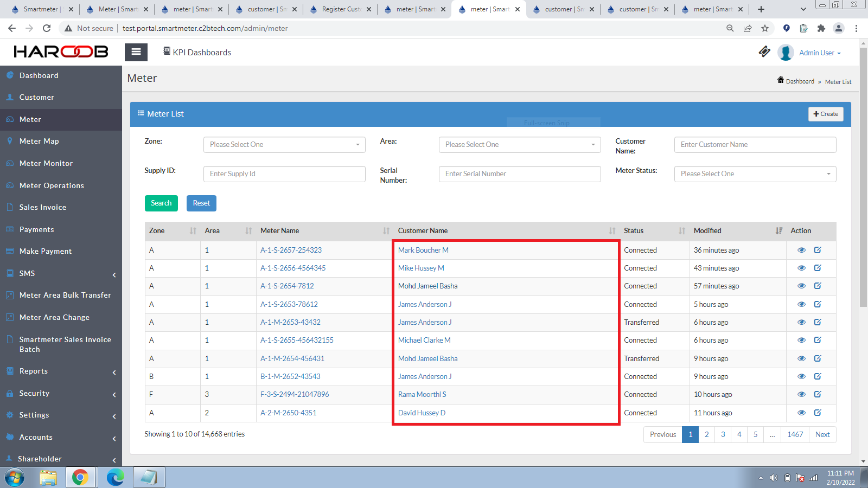Image resolution: width=868 pixels, height=488 pixels.
Task: Sort table by Area column
Action: [x=228, y=231]
